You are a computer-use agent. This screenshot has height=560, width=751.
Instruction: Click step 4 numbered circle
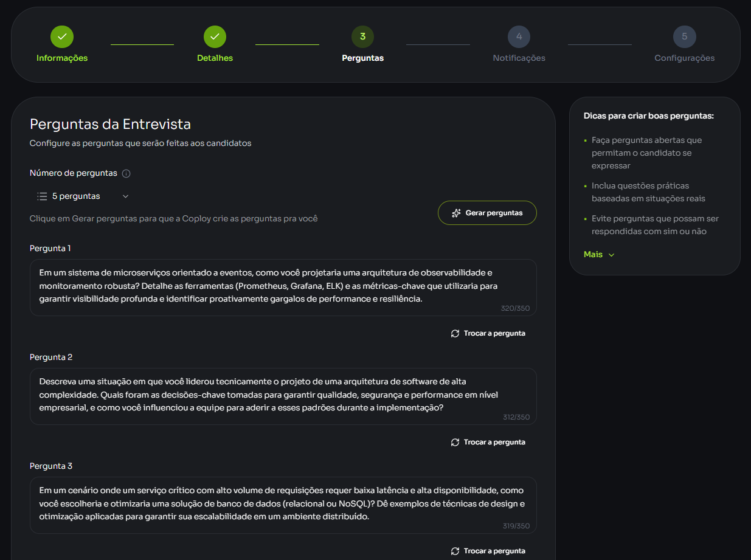point(519,36)
